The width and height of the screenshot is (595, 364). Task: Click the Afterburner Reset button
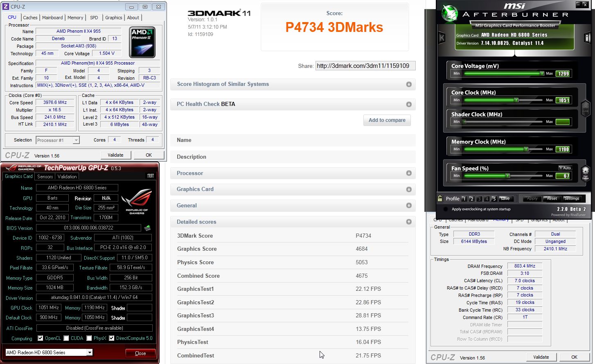coord(552,199)
